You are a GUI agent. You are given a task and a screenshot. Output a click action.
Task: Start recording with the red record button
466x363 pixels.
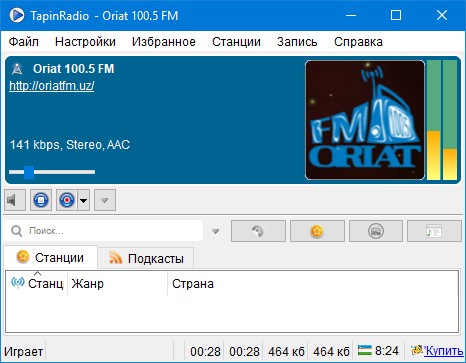67,200
